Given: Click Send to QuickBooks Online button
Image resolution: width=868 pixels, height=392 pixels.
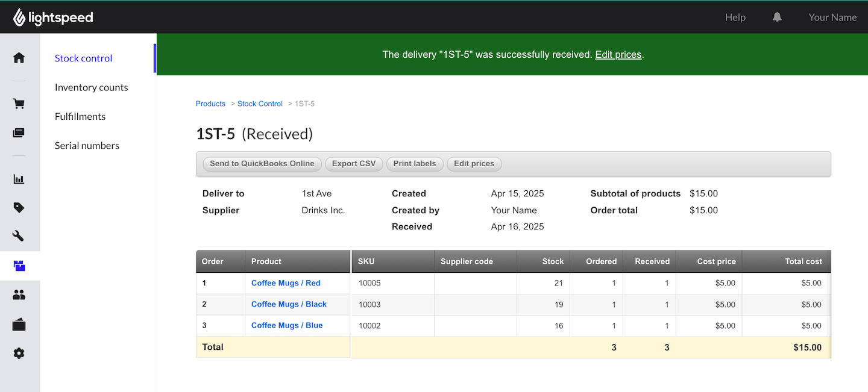Looking at the screenshot, I should click(262, 164).
